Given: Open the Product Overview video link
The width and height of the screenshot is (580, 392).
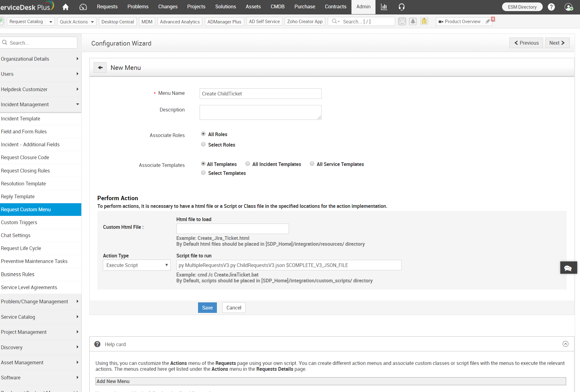Looking at the screenshot, I should click(459, 22).
